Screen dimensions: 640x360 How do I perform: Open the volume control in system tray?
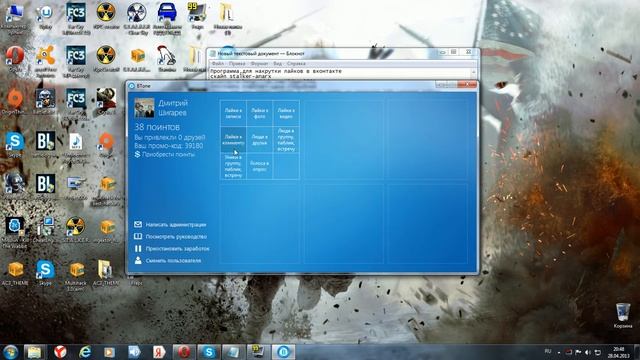click(588, 352)
